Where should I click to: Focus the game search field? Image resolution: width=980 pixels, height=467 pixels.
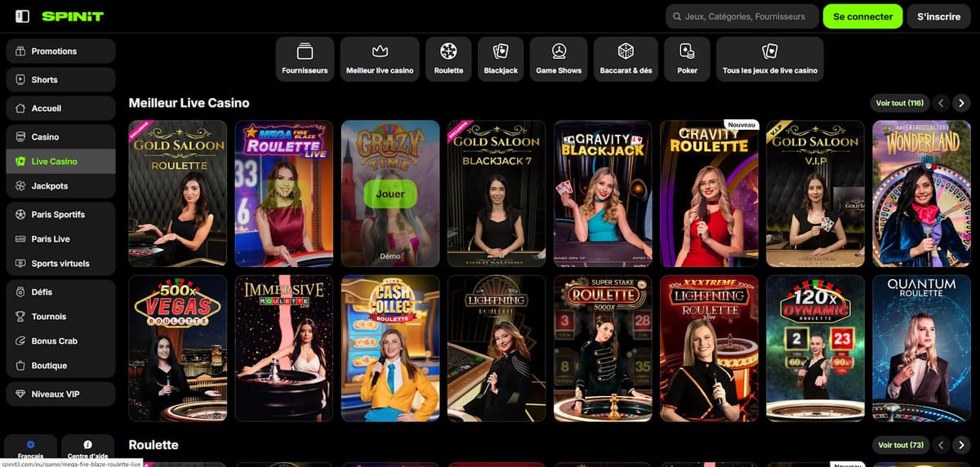coord(742,16)
